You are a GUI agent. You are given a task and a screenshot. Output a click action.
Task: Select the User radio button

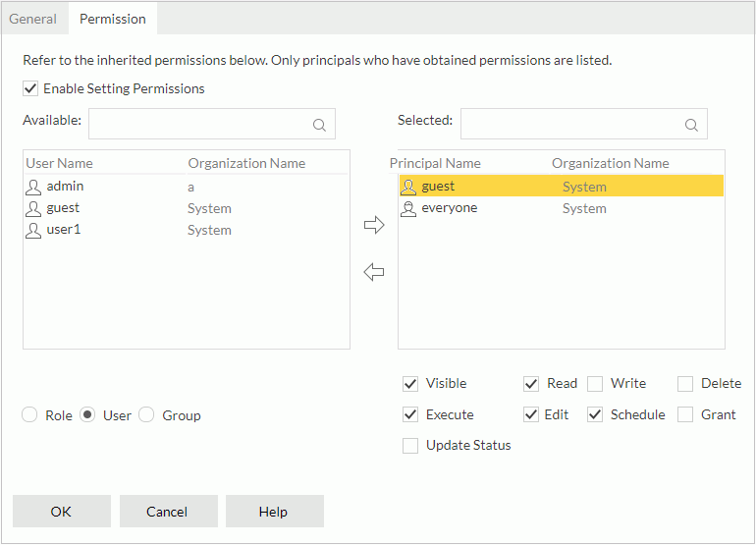coord(87,414)
